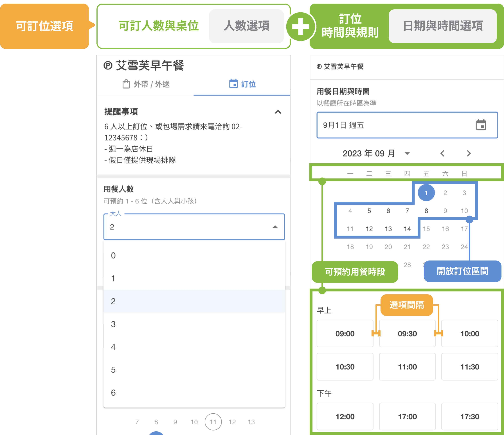The height and width of the screenshot is (435, 504).
Task: Select 4 in the adults list
Action: (113, 347)
